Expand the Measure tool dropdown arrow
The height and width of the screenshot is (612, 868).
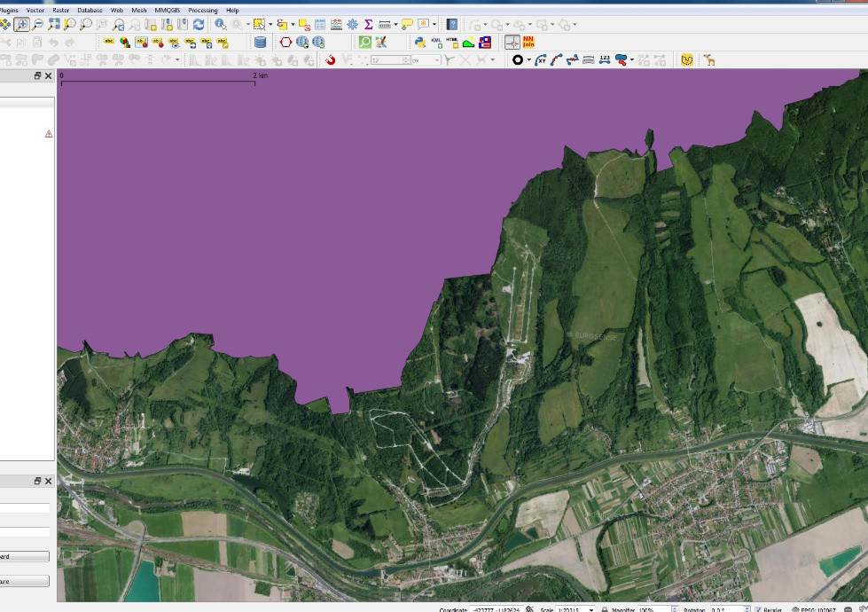click(395, 25)
